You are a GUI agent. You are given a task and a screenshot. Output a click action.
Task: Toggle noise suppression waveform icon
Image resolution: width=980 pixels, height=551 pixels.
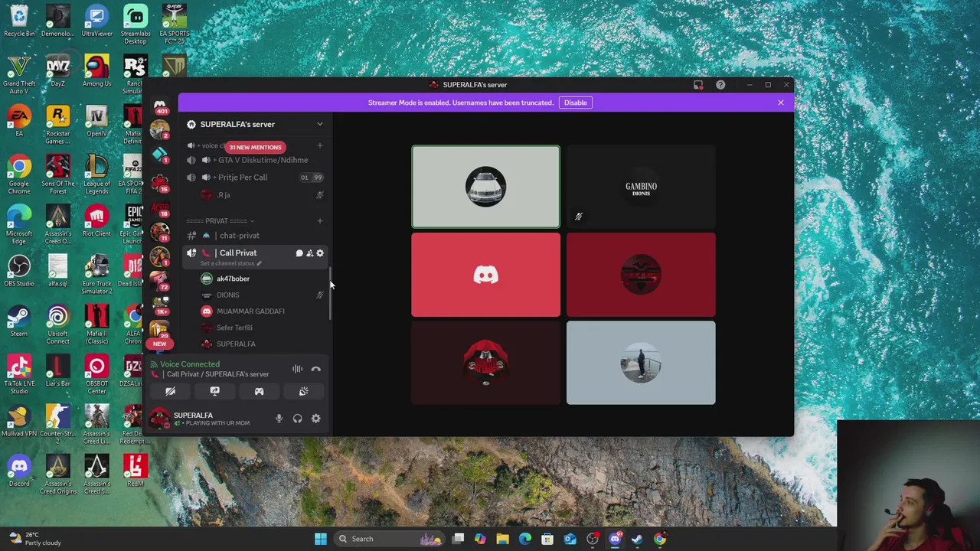(x=297, y=369)
